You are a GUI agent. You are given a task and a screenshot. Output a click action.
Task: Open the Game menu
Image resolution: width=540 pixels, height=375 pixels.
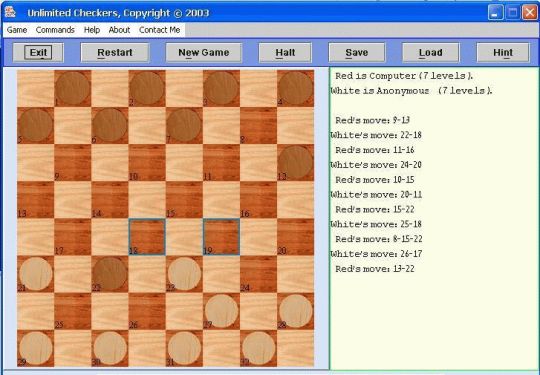point(17,30)
